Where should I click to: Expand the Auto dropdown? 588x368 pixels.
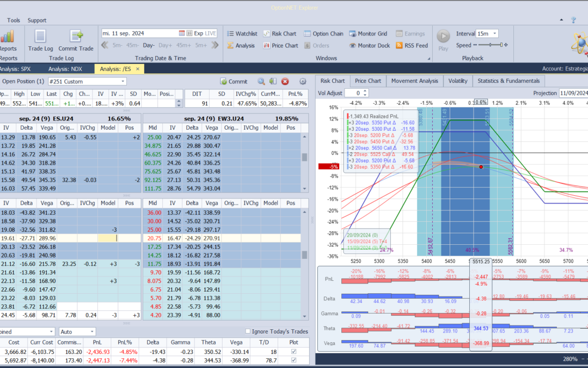[x=92, y=331]
